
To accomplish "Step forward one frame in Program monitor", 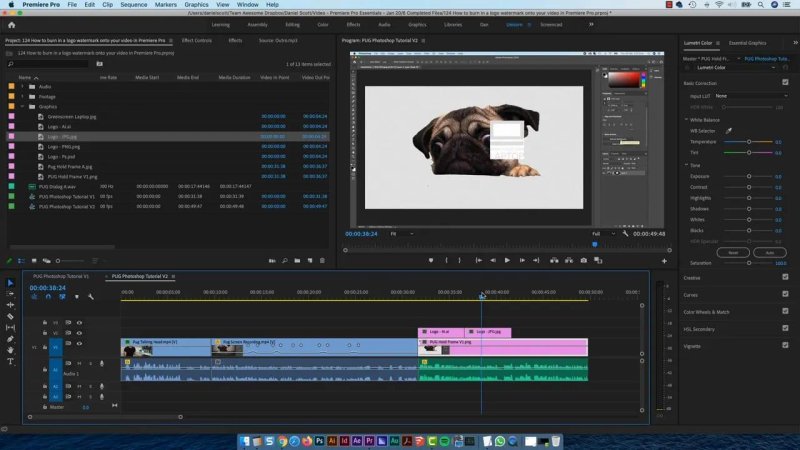I will (522, 260).
